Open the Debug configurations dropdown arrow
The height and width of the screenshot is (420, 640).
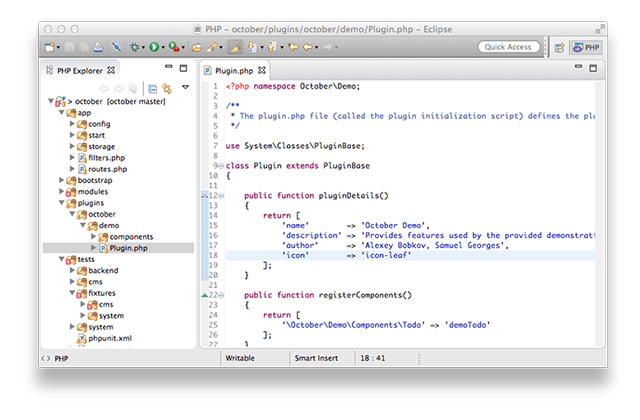coord(143,48)
